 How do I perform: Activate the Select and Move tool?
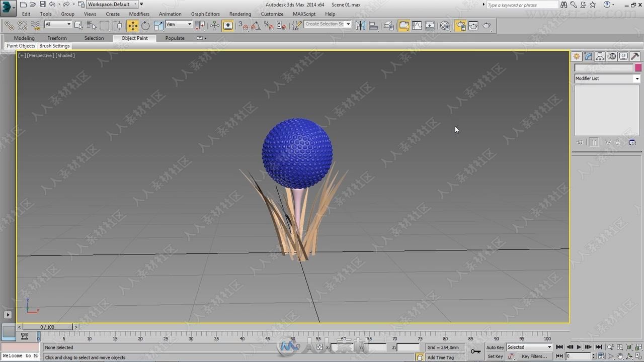pos(132,25)
